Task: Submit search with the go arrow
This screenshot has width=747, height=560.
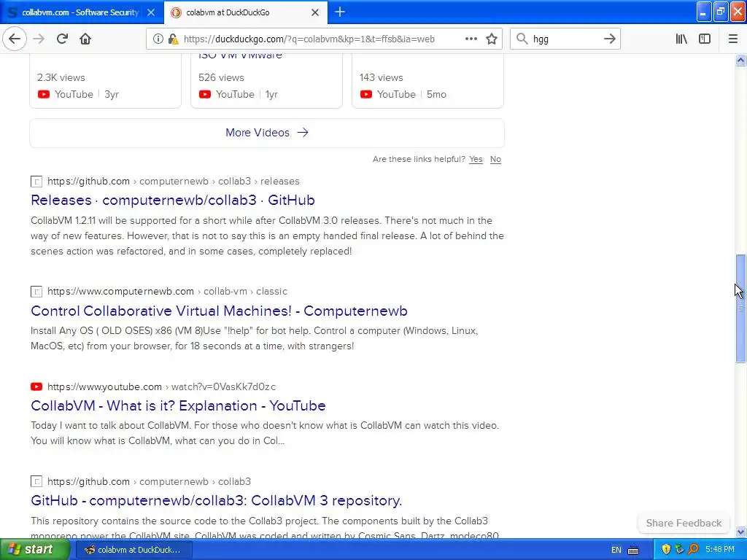Action: click(609, 39)
